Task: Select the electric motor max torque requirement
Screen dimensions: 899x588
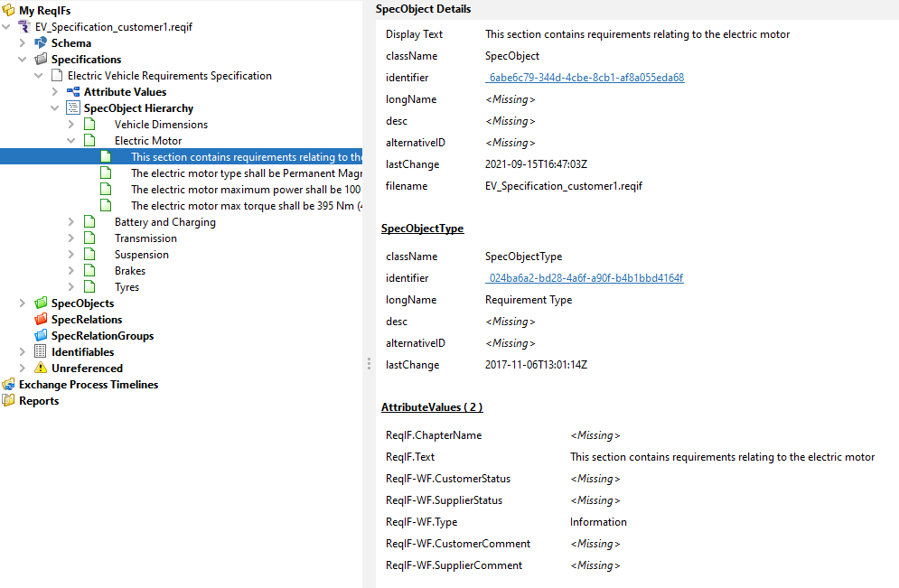Action: (x=246, y=206)
